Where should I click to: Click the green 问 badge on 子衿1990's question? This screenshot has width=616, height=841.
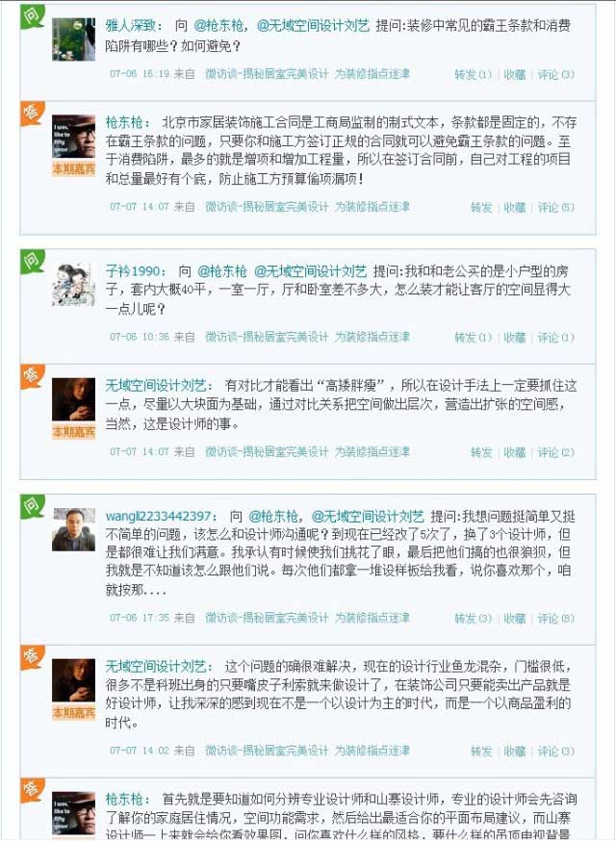pyautogui.click(x=32, y=262)
